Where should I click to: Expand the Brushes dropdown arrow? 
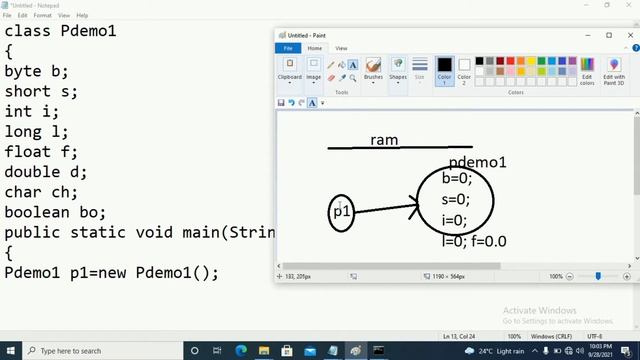pos(373,83)
